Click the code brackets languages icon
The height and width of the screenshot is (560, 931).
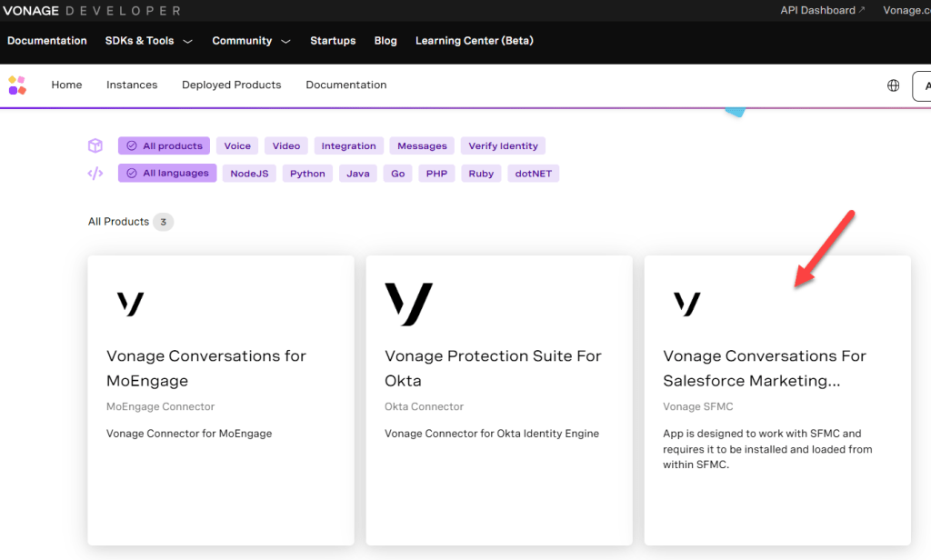click(x=95, y=174)
